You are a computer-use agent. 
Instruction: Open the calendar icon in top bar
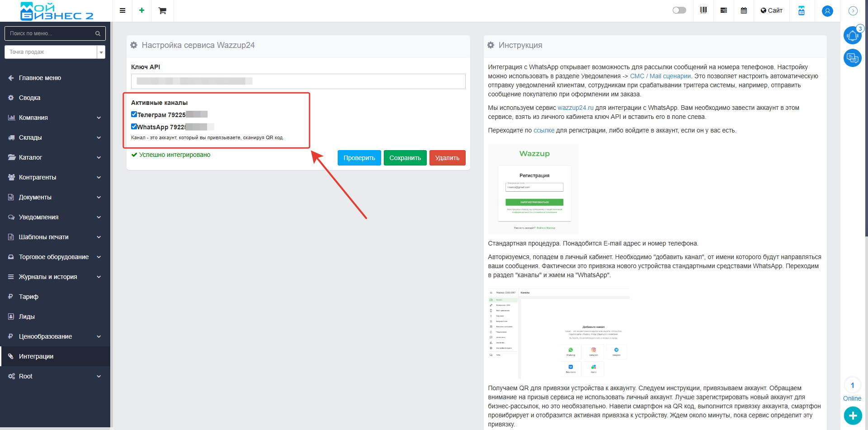point(744,10)
